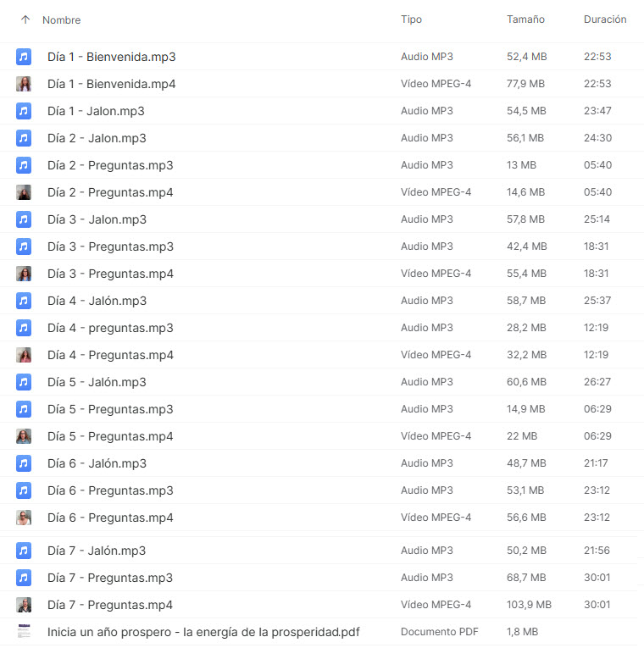Select the file name Día 4 - preguntas.mp3
The height and width of the screenshot is (648, 644).
click(110, 328)
